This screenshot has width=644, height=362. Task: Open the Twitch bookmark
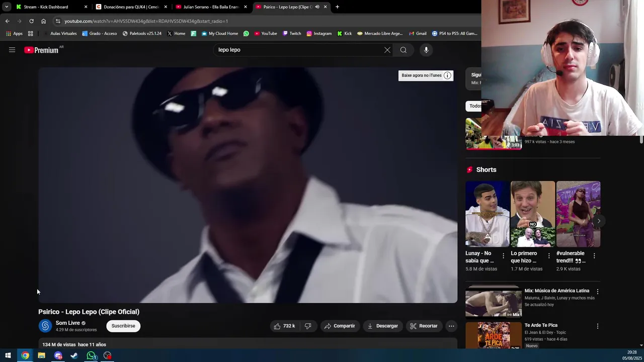click(x=292, y=34)
